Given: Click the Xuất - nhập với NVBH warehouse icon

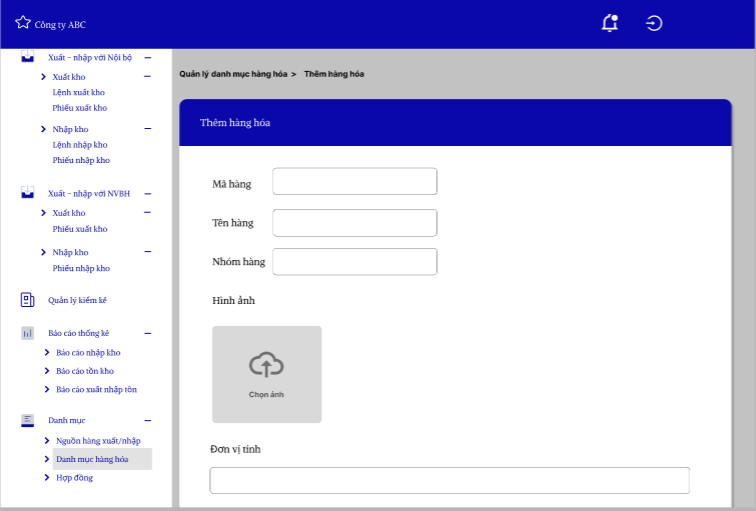Looking at the screenshot, I should [x=27, y=192].
